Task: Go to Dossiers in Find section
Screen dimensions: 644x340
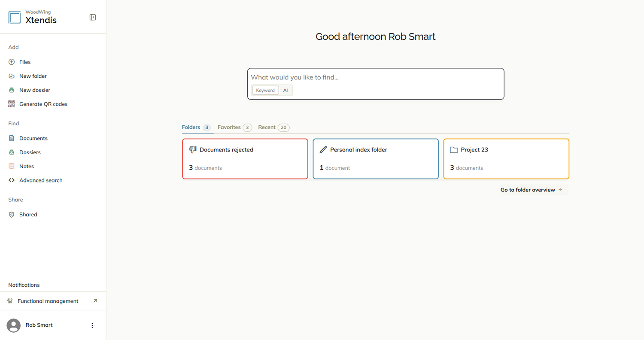Action: coord(30,152)
